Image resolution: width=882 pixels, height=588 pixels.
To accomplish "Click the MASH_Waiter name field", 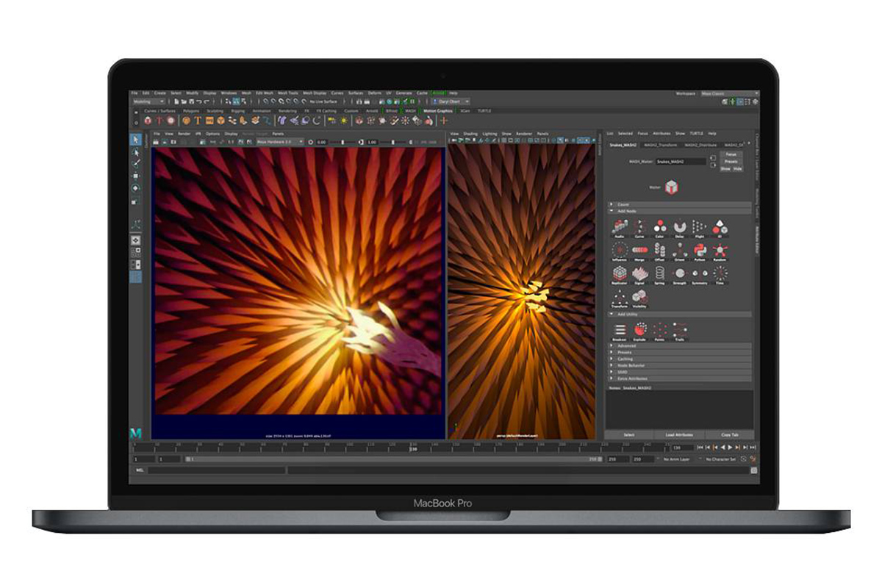I will tap(681, 161).
